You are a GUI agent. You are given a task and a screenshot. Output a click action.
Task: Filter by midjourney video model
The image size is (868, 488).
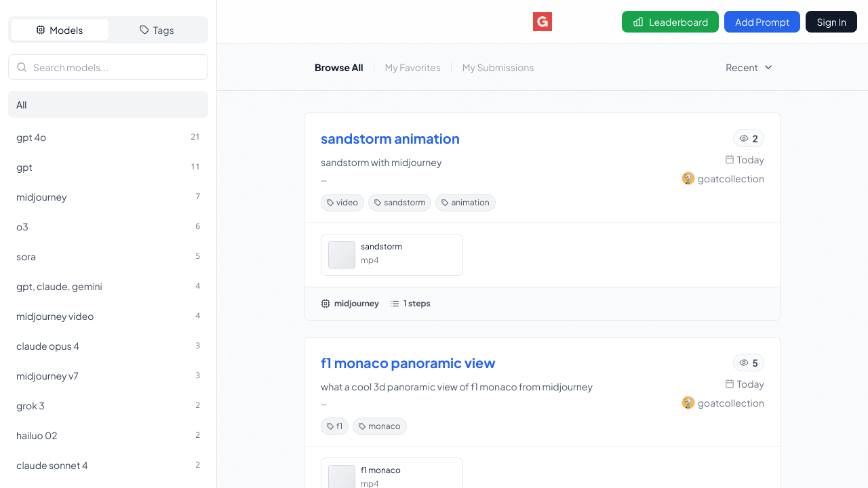pos(108,316)
